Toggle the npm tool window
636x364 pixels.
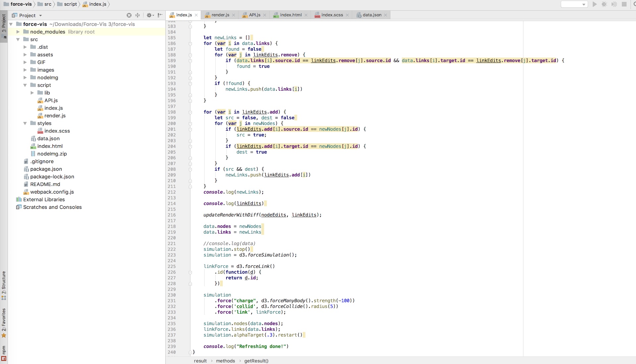(4, 353)
